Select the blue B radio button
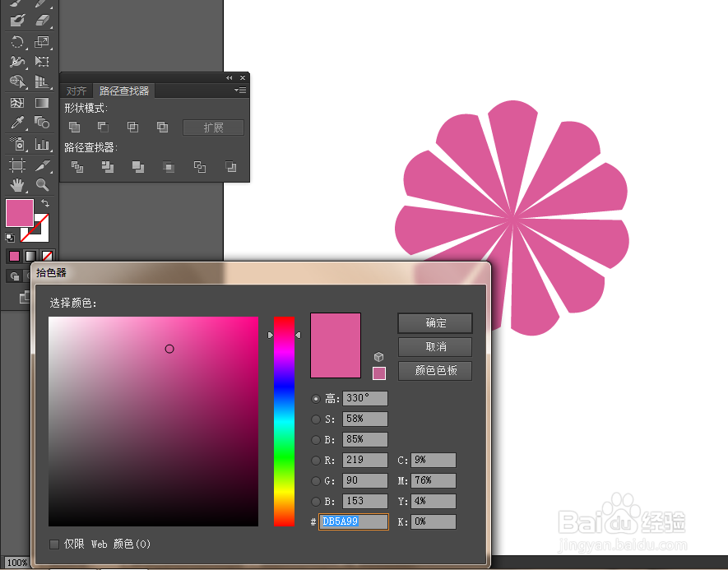Screen dimensions: 728x570 click(x=316, y=501)
